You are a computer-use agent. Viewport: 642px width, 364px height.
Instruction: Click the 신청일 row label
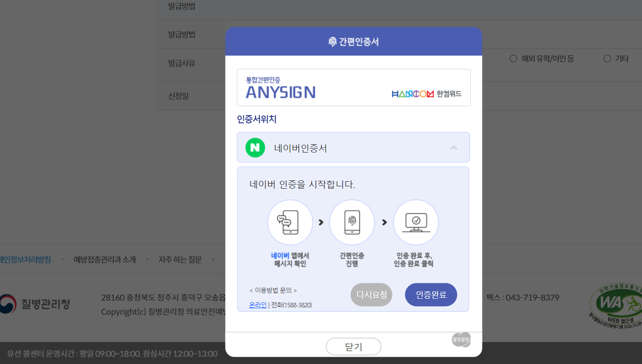pos(178,96)
